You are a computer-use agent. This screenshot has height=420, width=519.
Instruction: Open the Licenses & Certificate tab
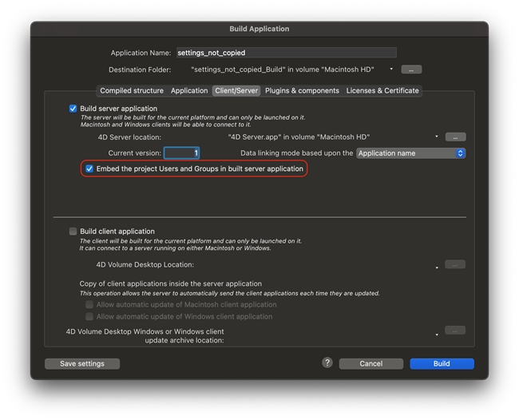pyautogui.click(x=382, y=90)
